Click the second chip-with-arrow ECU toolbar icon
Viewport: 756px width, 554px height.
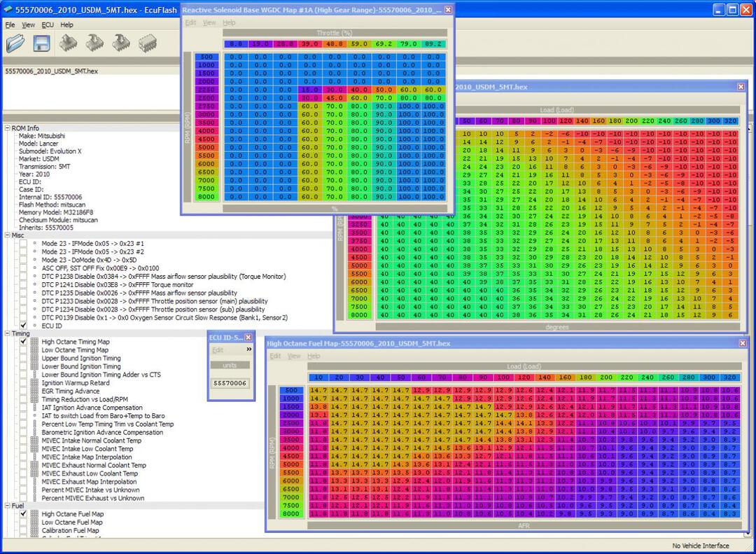tap(94, 43)
